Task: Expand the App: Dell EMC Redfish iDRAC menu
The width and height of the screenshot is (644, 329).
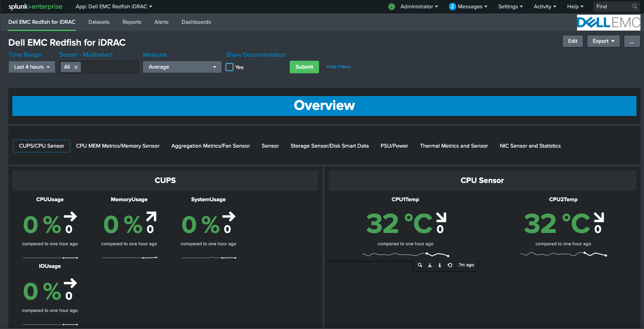Action: pos(114,6)
